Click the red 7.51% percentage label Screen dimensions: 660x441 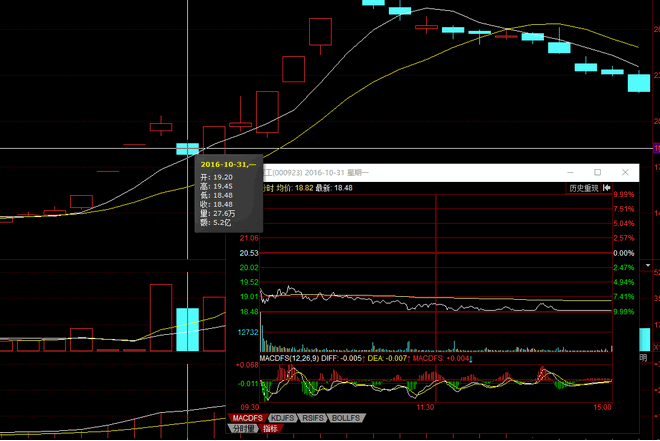pyautogui.click(x=624, y=209)
